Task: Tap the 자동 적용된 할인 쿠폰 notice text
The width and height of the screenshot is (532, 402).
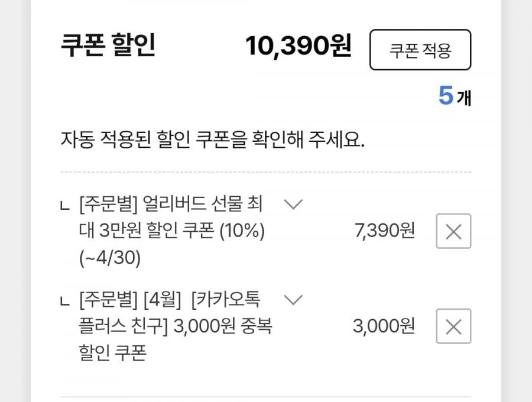Action: 213,141
